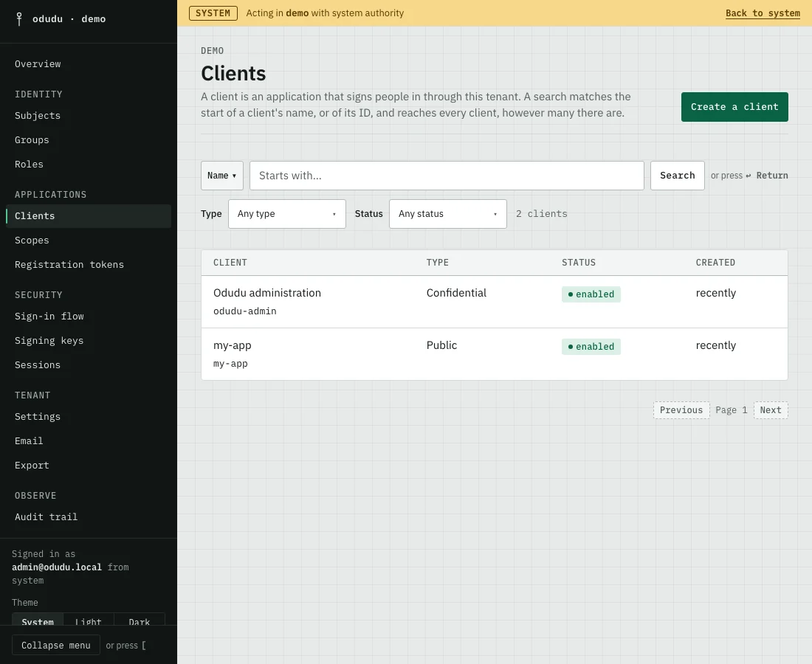
Task: Click the CREATED column header
Action: pos(715,263)
